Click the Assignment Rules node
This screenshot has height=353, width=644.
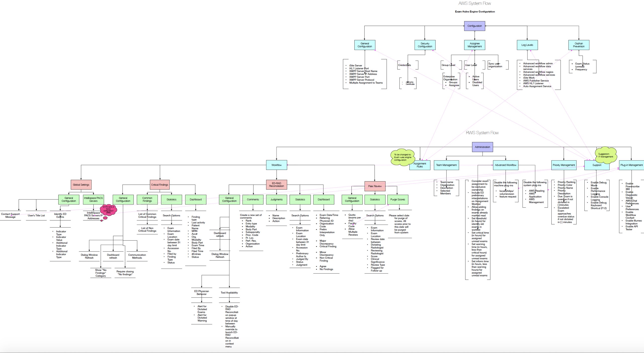(x=420, y=165)
